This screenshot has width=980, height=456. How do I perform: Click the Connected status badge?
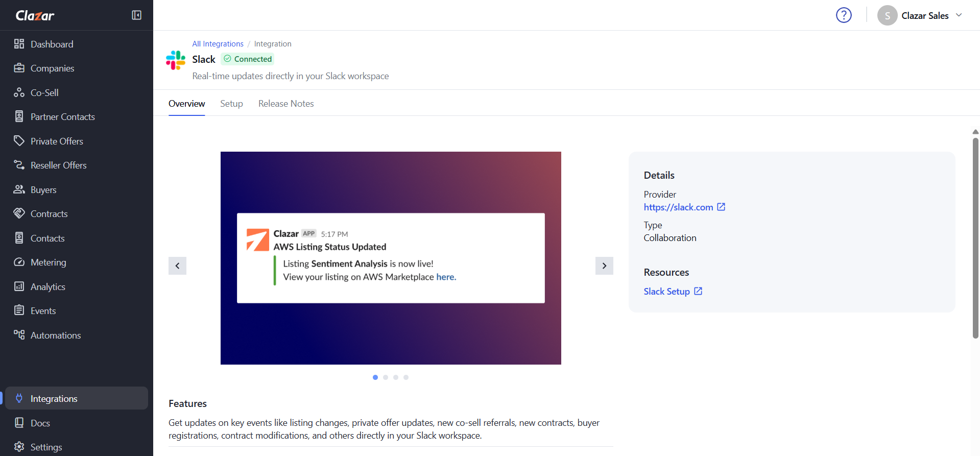(x=248, y=59)
